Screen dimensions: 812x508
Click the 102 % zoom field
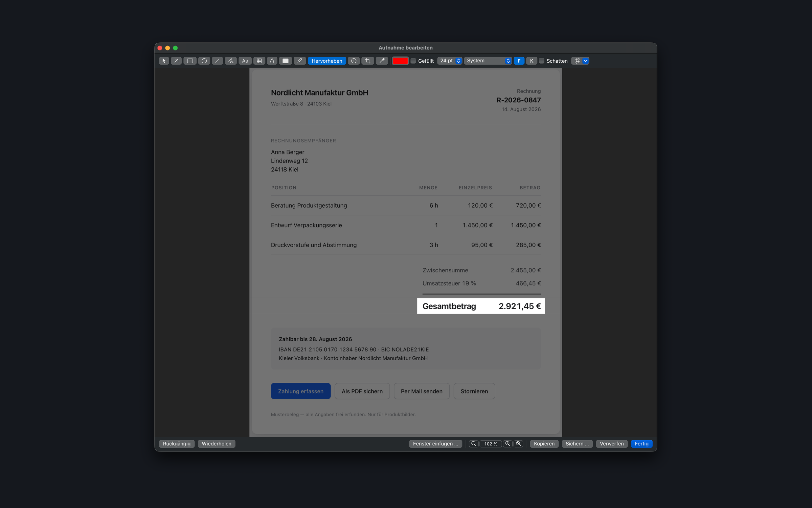tap(491, 444)
